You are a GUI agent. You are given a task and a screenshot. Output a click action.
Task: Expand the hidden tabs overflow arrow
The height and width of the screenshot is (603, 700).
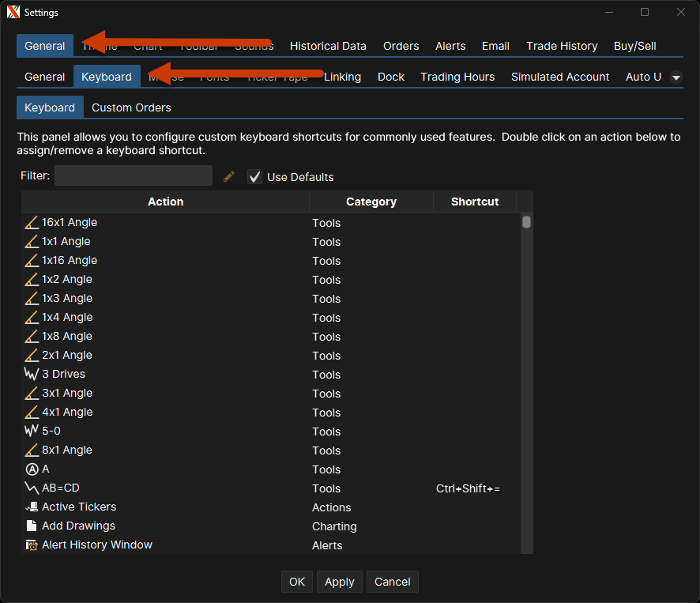[676, 77]
